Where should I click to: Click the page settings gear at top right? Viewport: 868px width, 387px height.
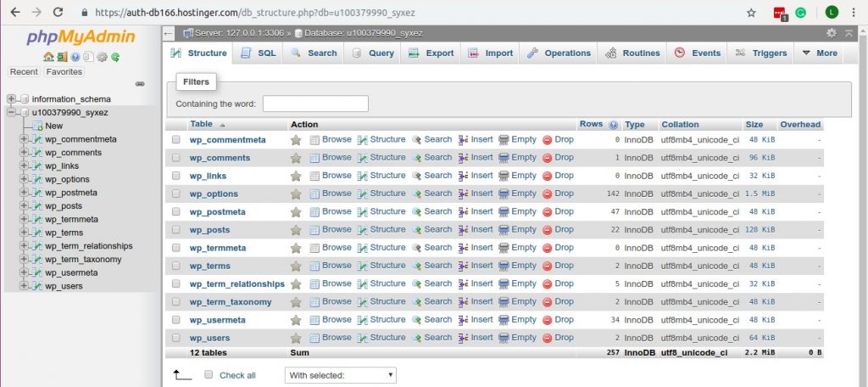(832, 33)
